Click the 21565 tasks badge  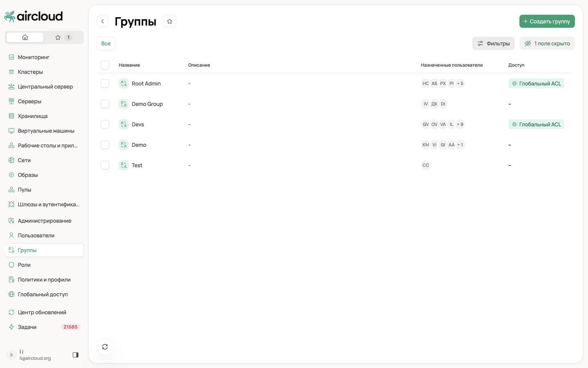pos(70,327)
